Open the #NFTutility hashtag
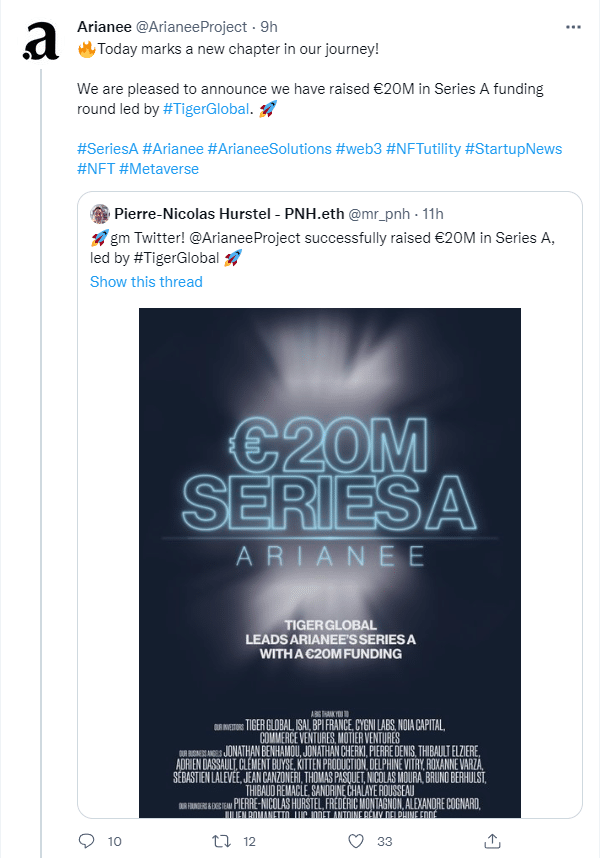600x858 pixels. tap(423, 149)
